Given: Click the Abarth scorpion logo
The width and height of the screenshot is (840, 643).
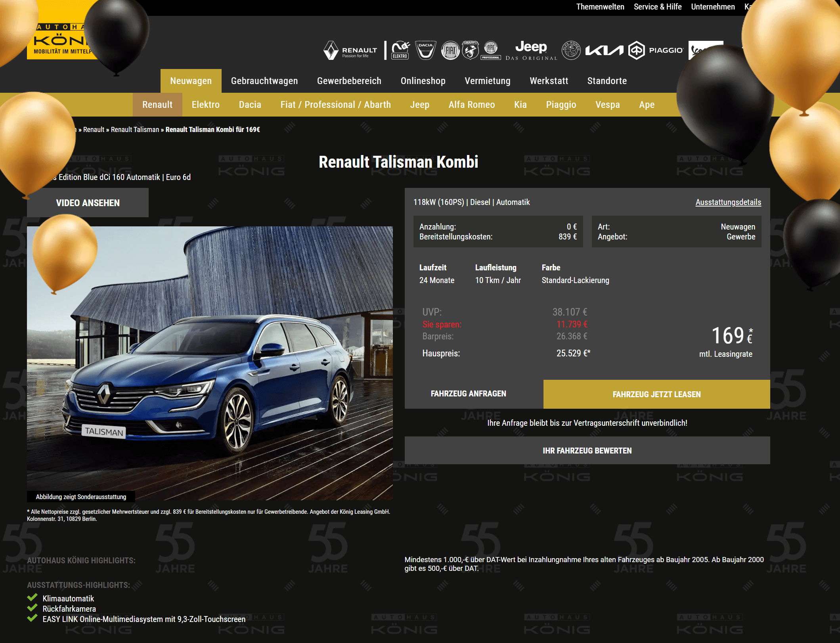Looking at the screenshot, I should click(x=470, y=50).
